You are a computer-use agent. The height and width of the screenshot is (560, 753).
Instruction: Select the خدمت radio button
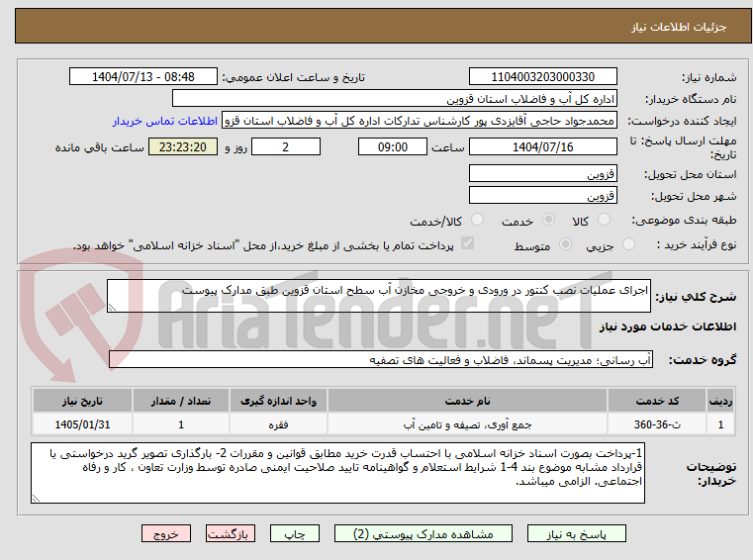[548, 220]
